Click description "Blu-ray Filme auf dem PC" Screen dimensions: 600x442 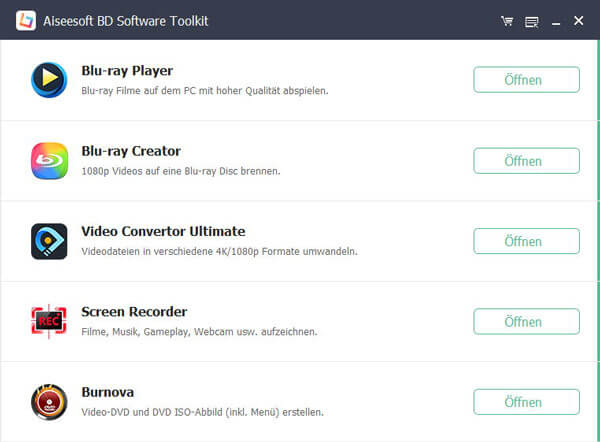coord(139,91)
